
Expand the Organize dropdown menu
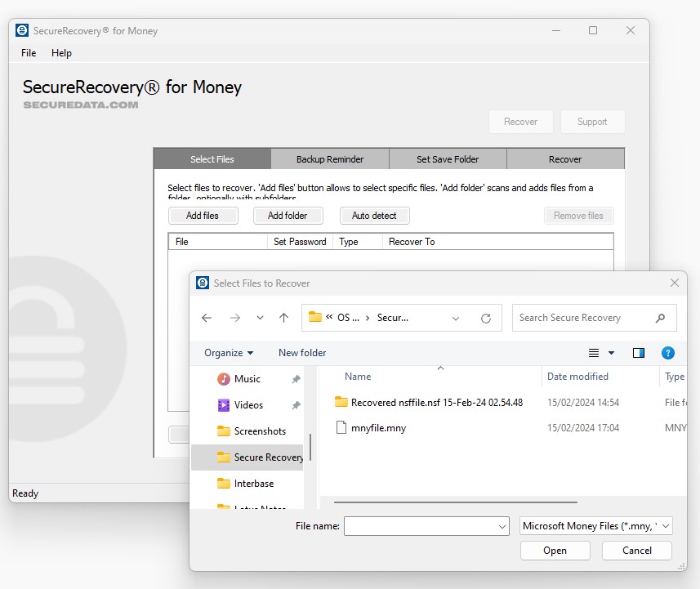pyautogui.click(x=229, y=353)
